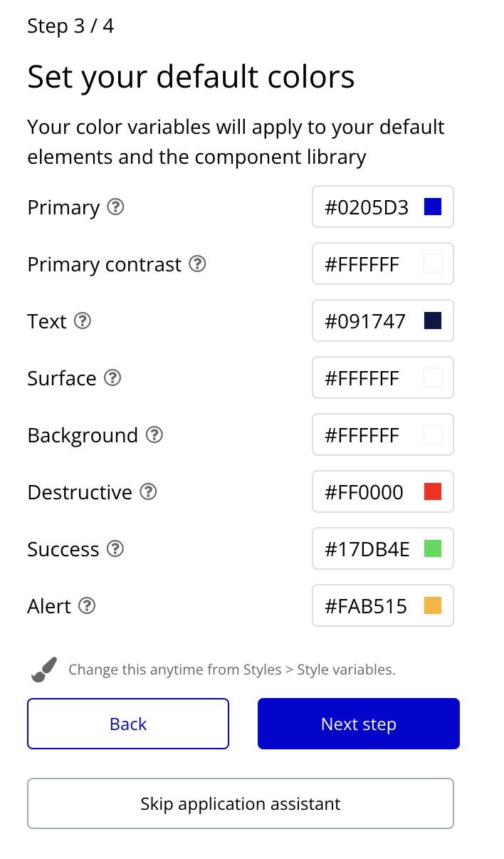
Task: Show the Success color help tooltip
Action: (x=115, y=549)
